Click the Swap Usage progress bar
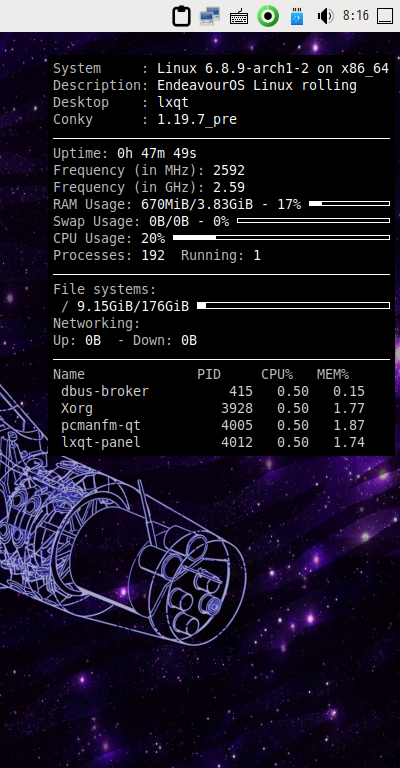The height and width of the screenshot is (768, 400). [x=313, y=220]
